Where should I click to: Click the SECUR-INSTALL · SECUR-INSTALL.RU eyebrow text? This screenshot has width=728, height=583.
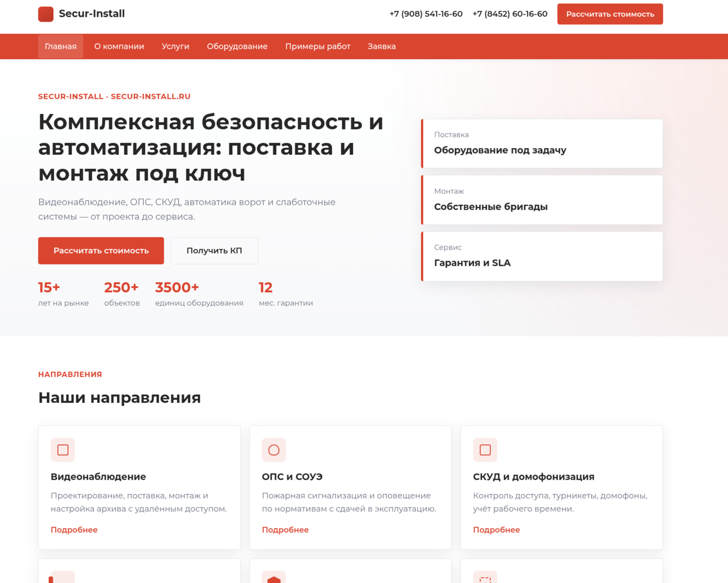[114, 97]
